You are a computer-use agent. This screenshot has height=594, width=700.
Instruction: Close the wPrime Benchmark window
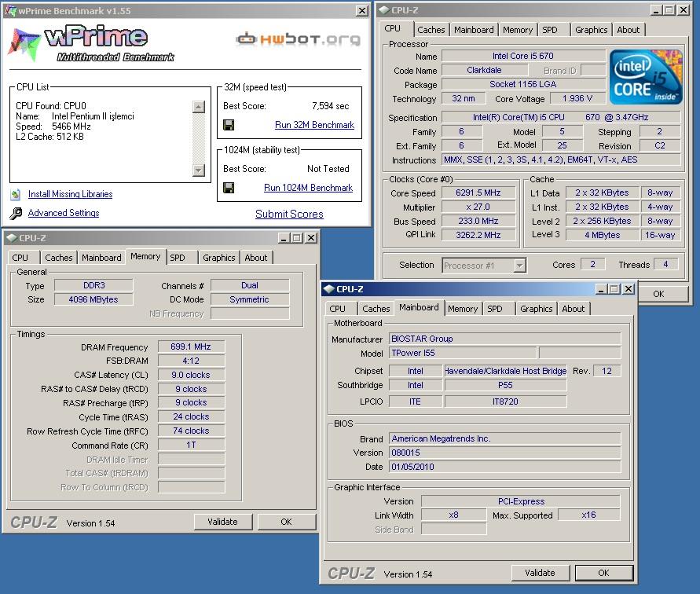pos(362,11)
